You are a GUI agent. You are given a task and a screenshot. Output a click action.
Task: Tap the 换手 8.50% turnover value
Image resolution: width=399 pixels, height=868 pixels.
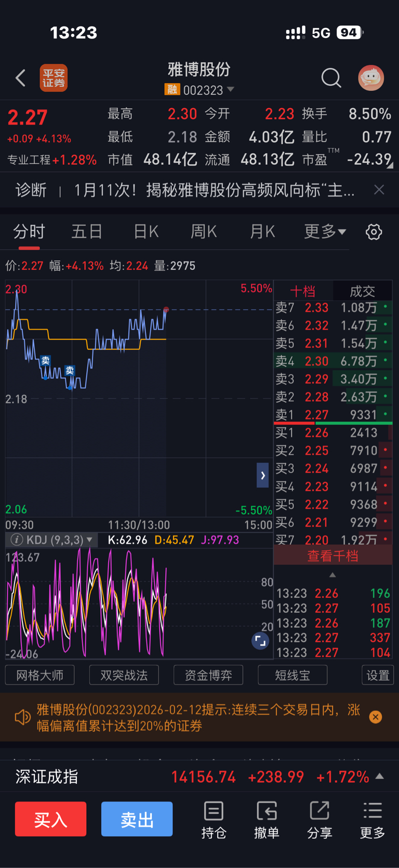pyautogui.click(x=369, y=114)
